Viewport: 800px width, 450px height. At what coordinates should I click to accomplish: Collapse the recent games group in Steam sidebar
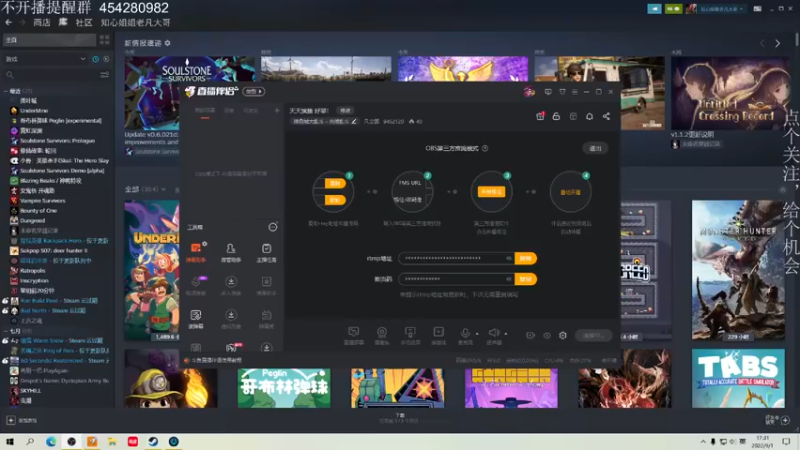(6, 91)
